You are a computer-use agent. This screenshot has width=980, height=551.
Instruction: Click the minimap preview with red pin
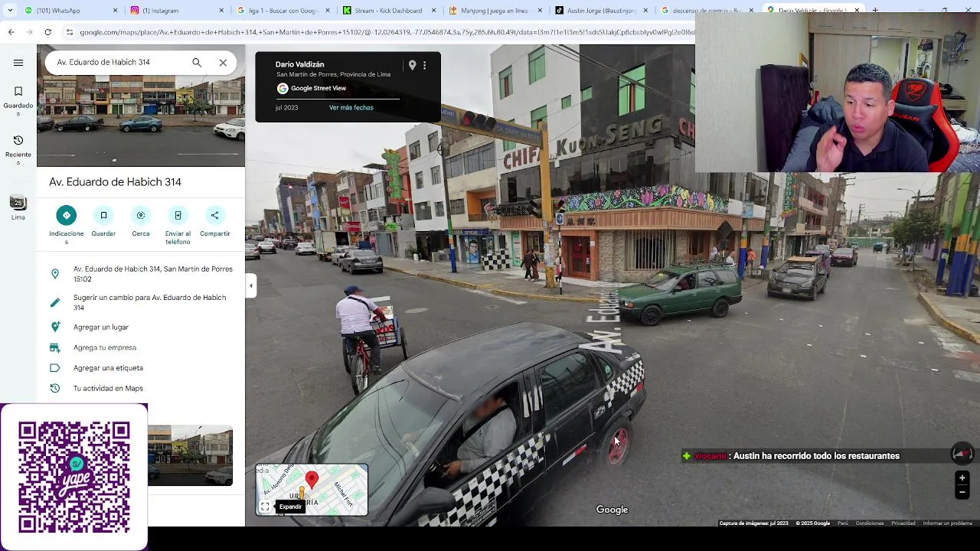point(312,490)
